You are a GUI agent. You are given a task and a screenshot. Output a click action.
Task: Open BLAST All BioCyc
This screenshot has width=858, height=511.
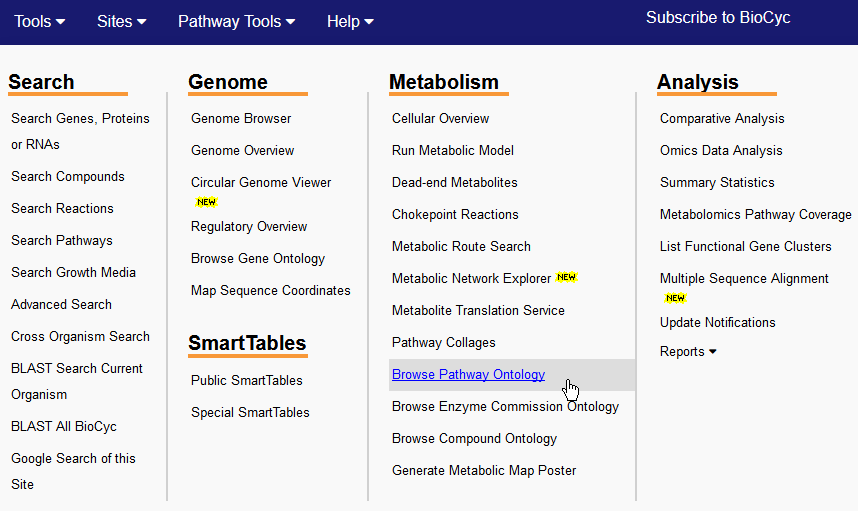point(64,426)
